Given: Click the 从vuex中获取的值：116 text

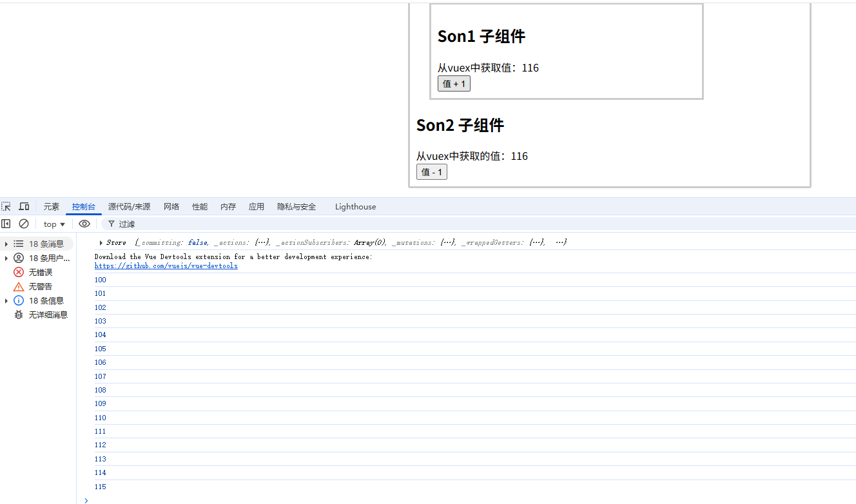Looking at the screenshot, I should pyautogui.click(x=472, y=156).
